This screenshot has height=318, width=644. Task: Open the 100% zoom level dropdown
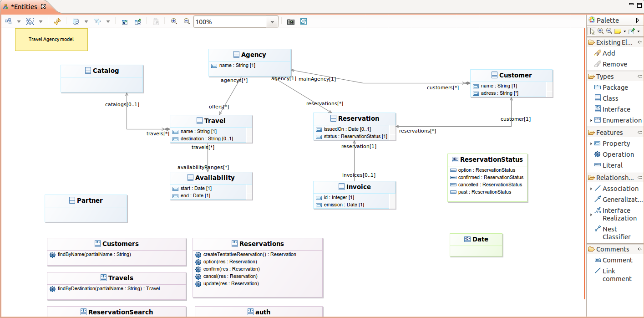(272, 22)
